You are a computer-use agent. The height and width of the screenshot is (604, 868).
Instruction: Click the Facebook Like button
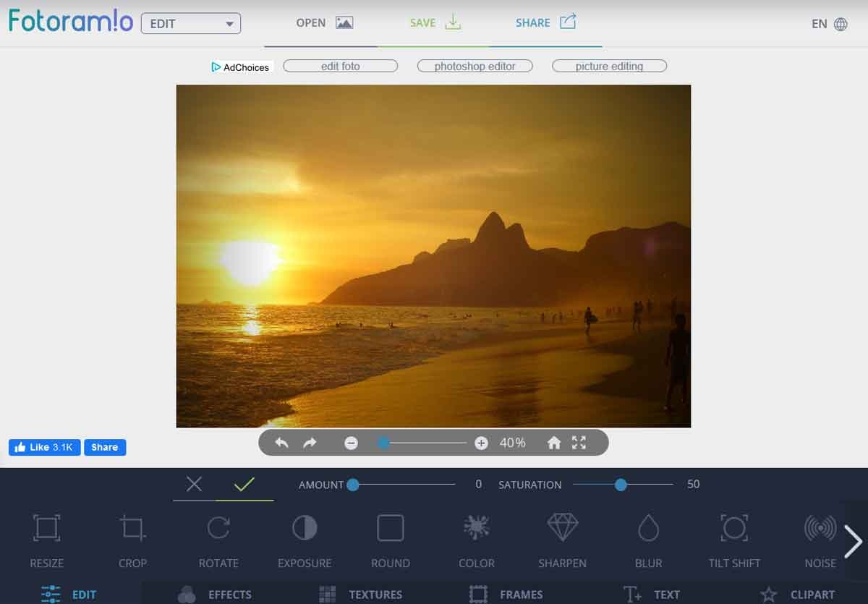pyautogui.click(x=44, y=447)
